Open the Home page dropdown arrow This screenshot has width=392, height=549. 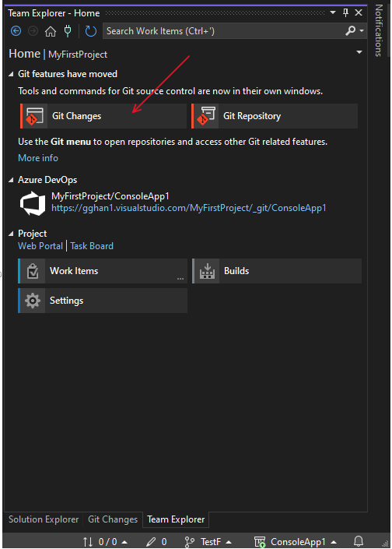[359, 52]
